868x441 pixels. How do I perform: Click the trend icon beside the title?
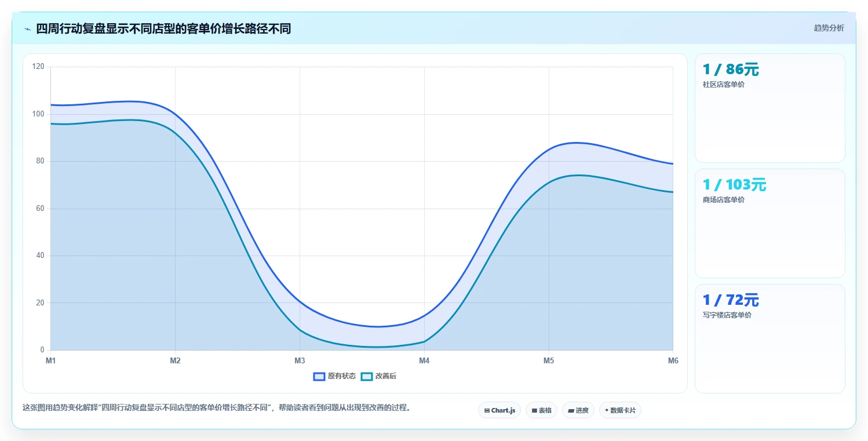(27, 29)
